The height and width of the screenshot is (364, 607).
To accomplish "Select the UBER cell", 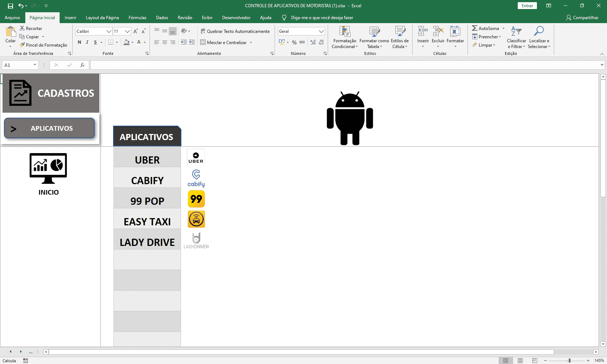I will click(x=147, y=157).
